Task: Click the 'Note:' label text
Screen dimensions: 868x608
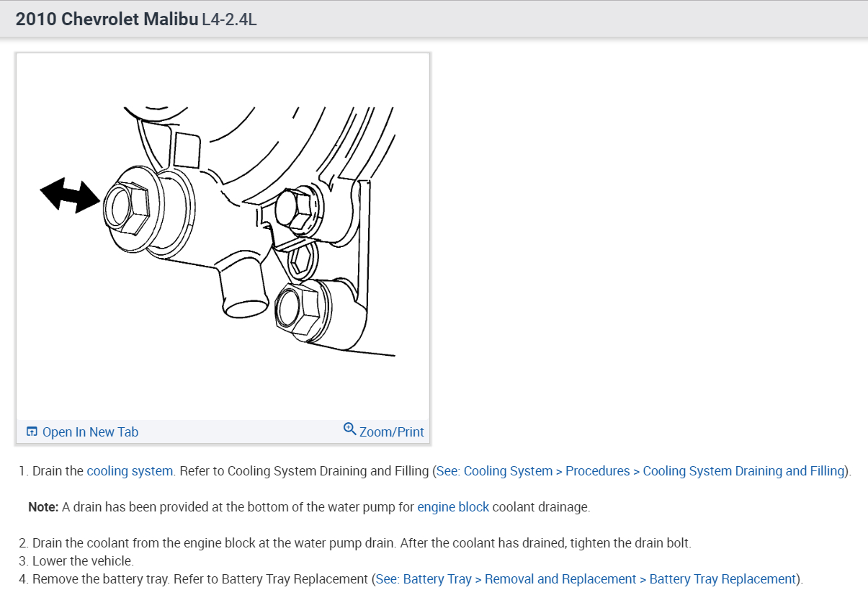Action: click(x=43, y=507)
